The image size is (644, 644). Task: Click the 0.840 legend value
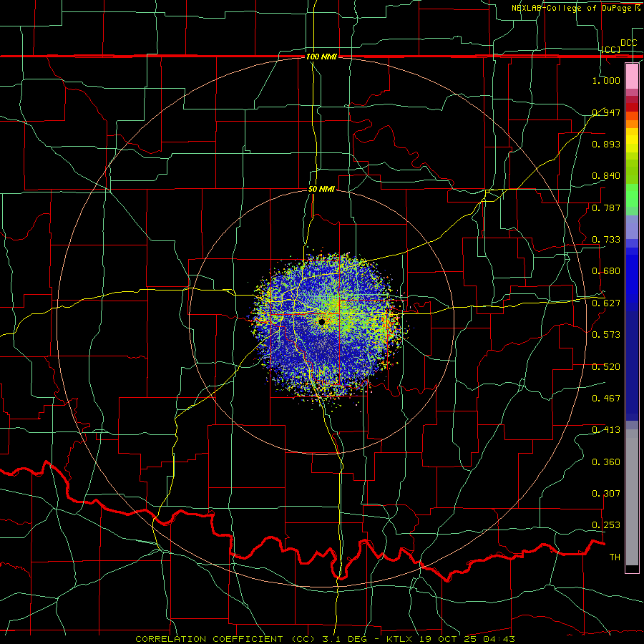click(606, 176)
